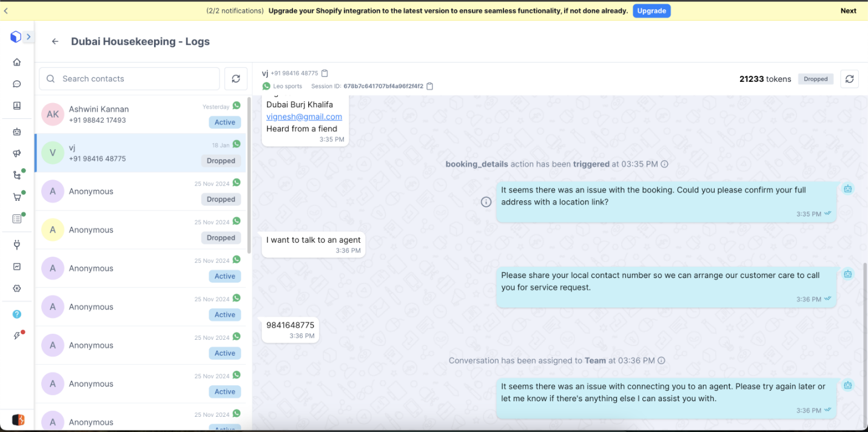The width and height of the screenshot is (868, 432).
Task: Expand the left sidebar with chevron arrow
Action: pyautogui.click(x=29, y=37)
